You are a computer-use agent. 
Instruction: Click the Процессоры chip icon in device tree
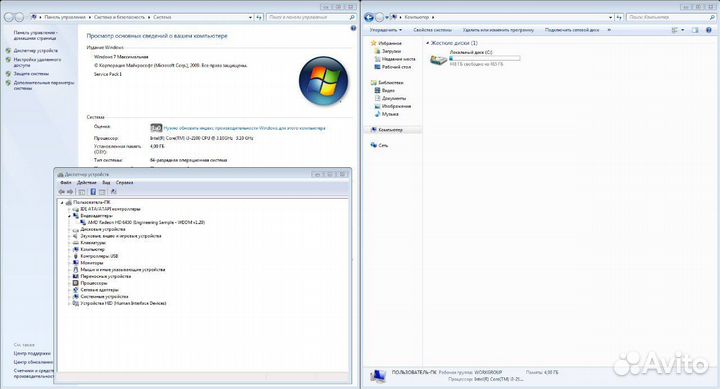click(76, 283)
